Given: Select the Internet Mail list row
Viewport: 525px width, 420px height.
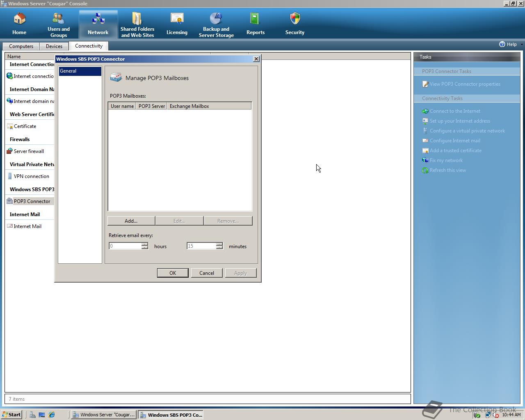Looking at the screenshot, I should (x=30, y=226).
